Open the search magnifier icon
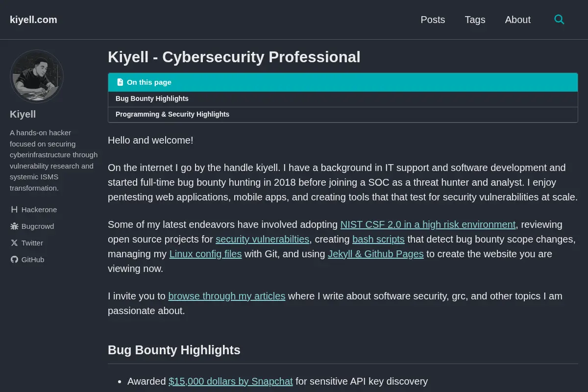588x392 pixels. point(559,20)
